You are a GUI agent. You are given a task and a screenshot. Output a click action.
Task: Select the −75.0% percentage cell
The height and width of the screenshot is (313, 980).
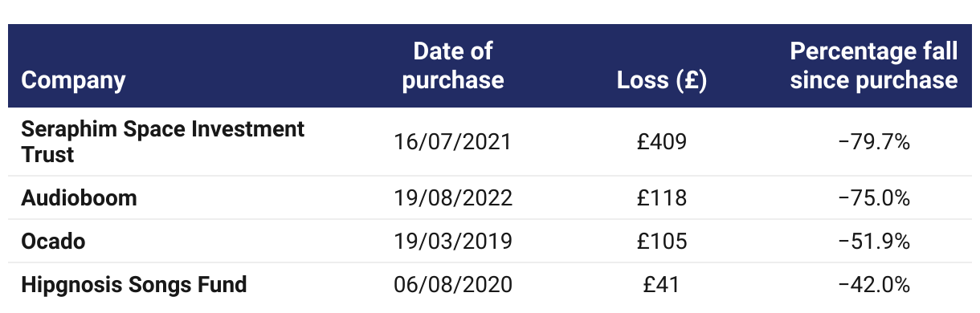click(x=874, y=197)
